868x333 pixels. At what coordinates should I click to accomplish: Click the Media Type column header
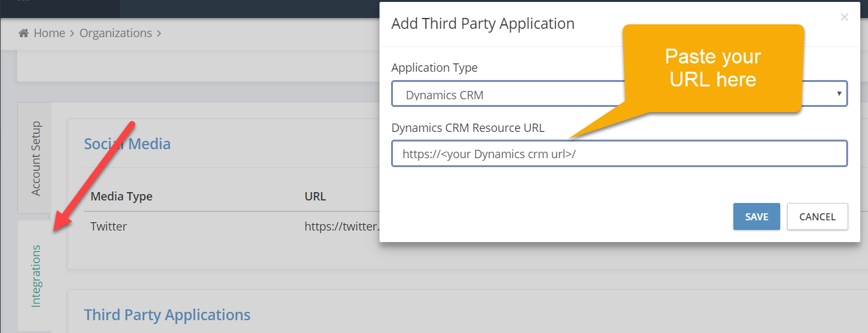[121, 196]
